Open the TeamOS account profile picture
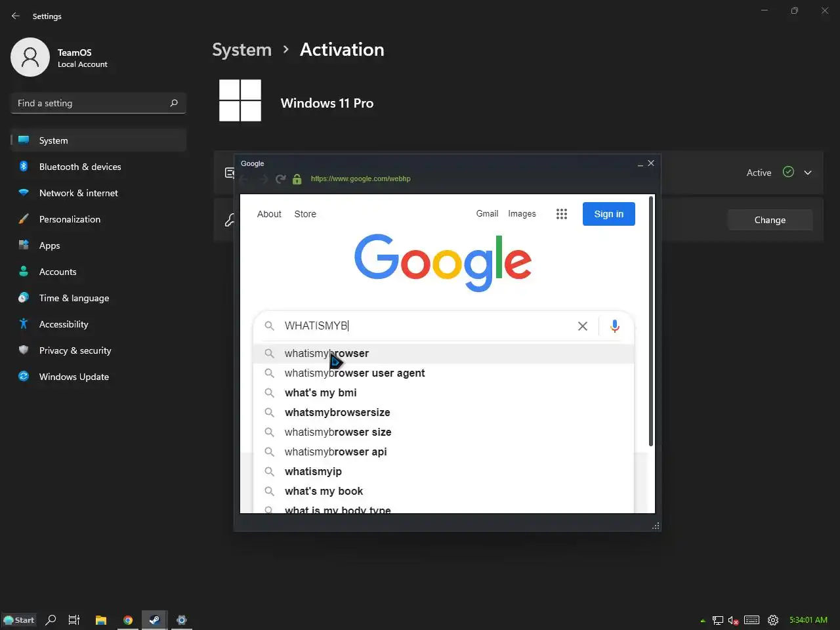Screen dimensions: 840x630 point(30,57)
